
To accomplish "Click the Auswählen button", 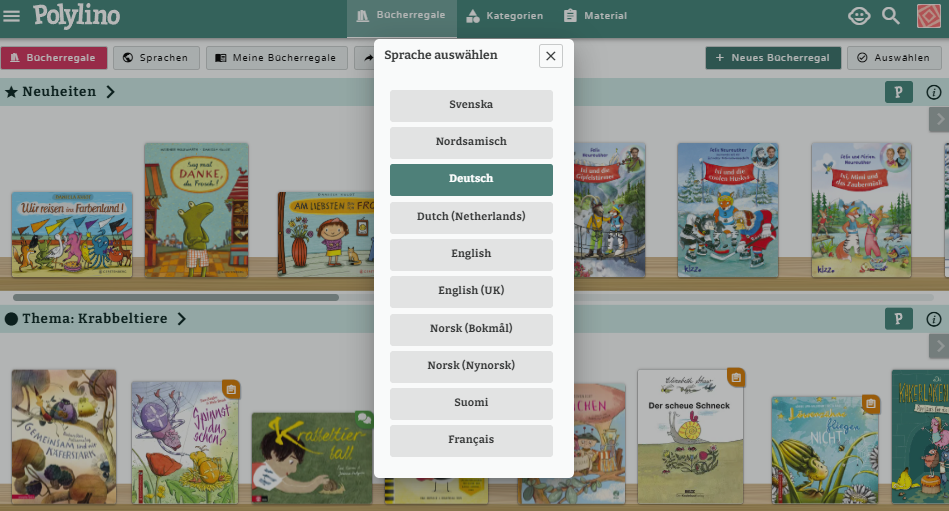I will [x=894, y=58].
